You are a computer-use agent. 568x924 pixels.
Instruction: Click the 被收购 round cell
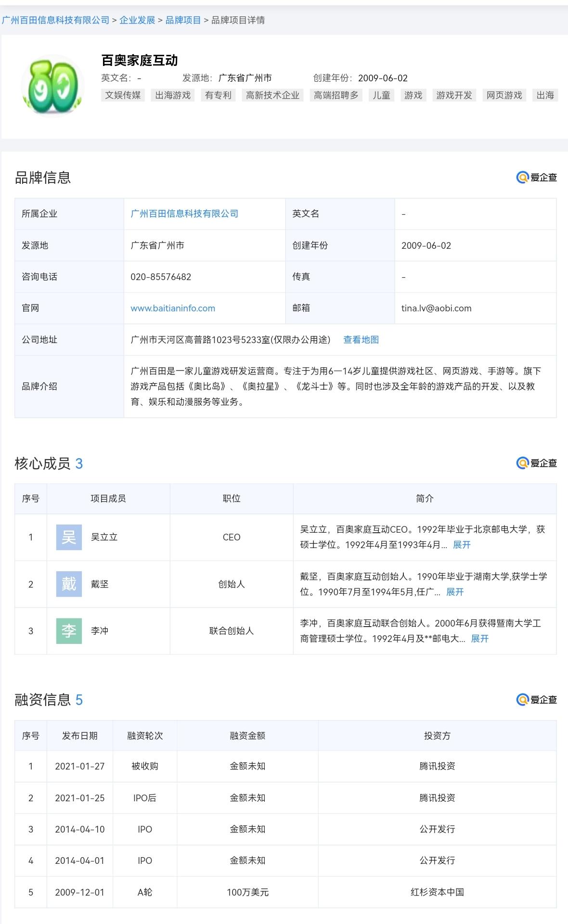(145, 766)
